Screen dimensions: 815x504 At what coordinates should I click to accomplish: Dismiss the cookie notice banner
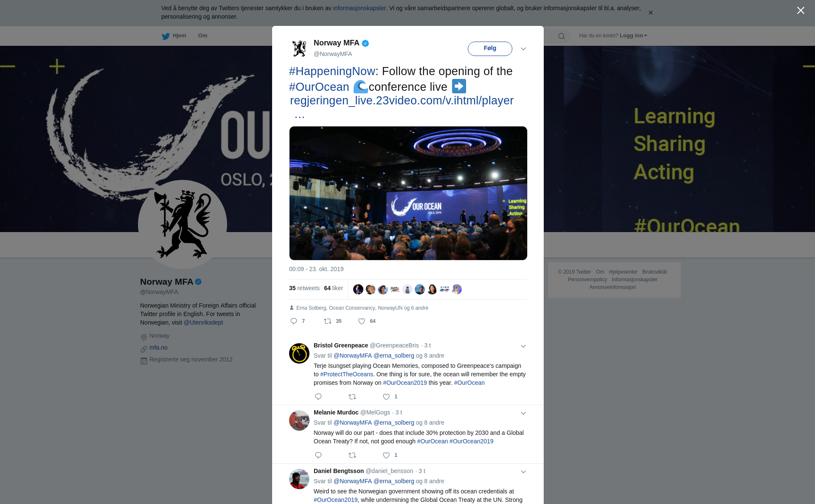651,13
